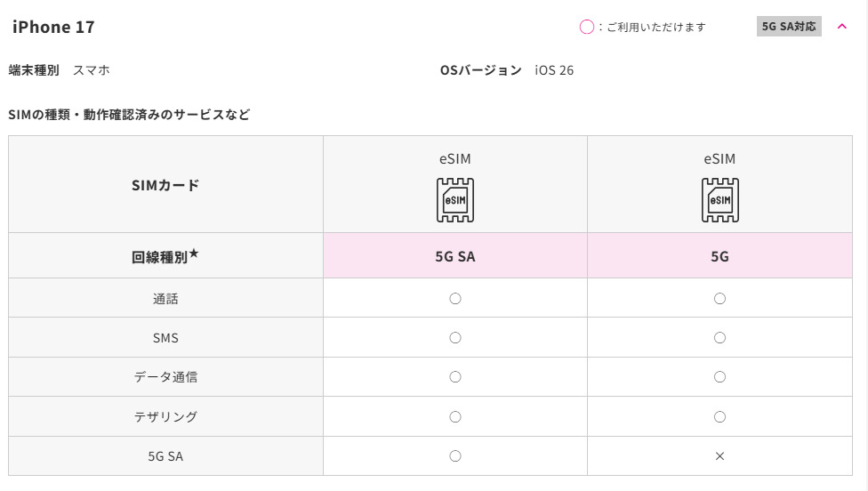Select the iPhone 17 heading

click(x=53, y=27)
